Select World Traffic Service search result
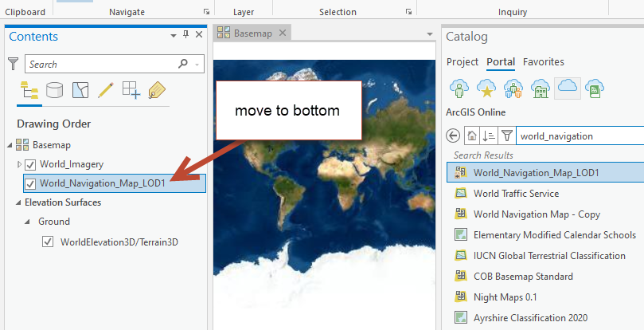 pos(516,193)
